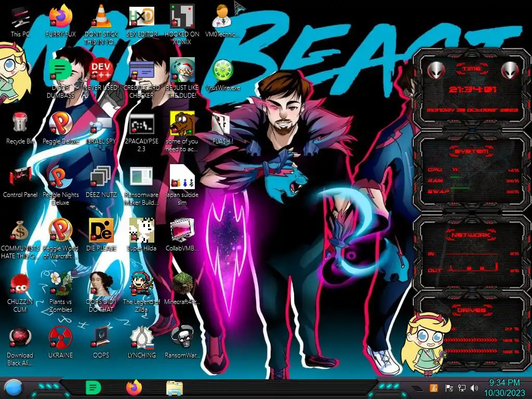532x399 pixels.
Task: Open the Ransomware Maker Build... icon
Action: click(x=141, y=185)
